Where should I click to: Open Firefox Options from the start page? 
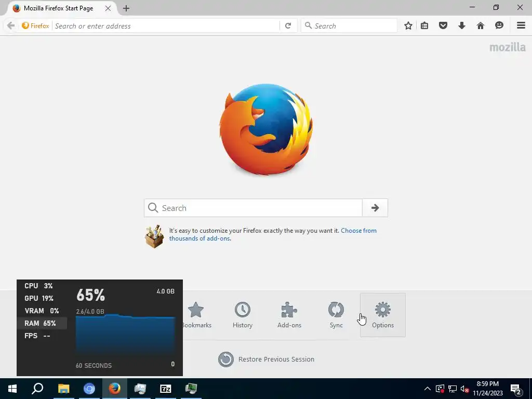383,315
